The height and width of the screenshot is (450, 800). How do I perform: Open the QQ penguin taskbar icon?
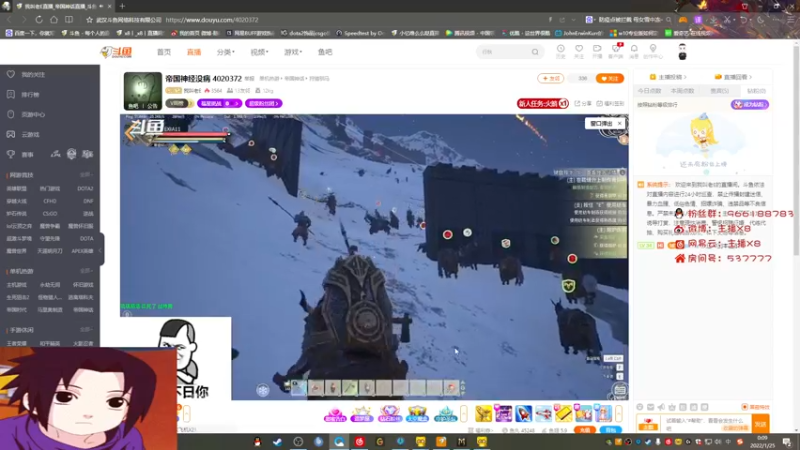[x=257, y=442]
